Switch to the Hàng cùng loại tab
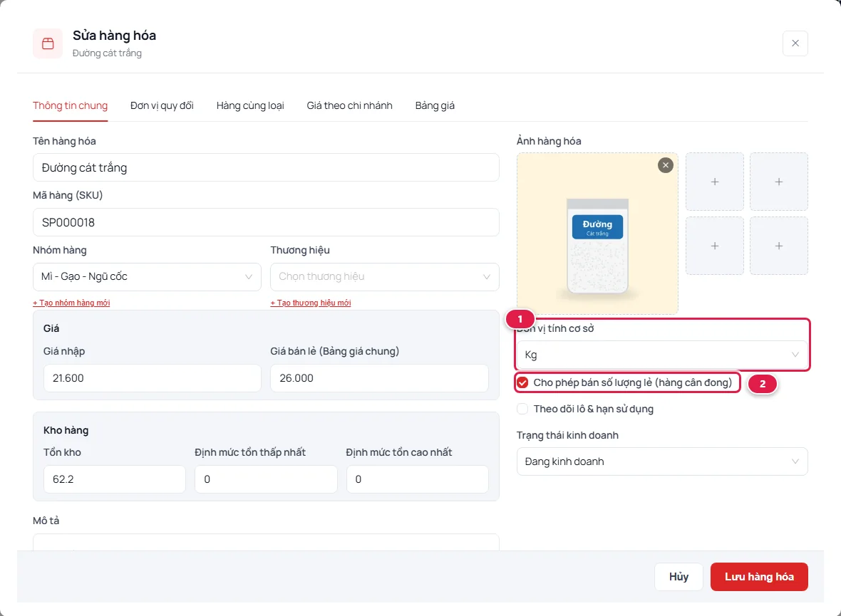Viewport: 841px width, 616px height. [250, 105]
